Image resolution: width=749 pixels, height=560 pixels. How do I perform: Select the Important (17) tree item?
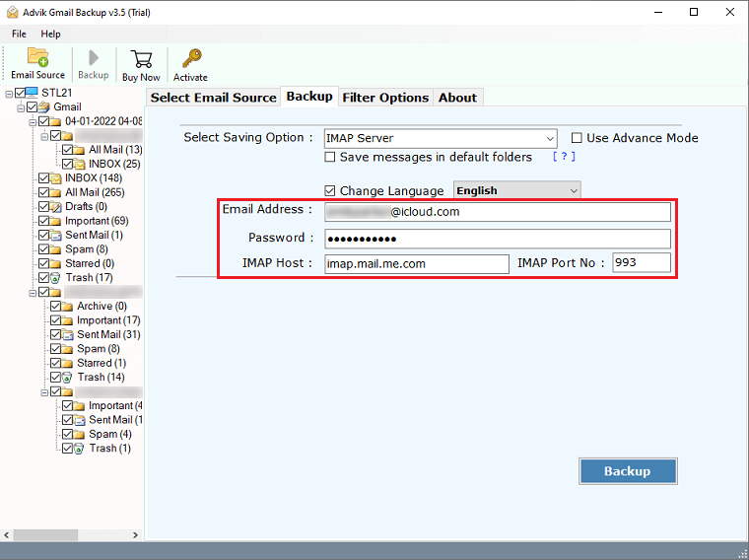(108, 320)
